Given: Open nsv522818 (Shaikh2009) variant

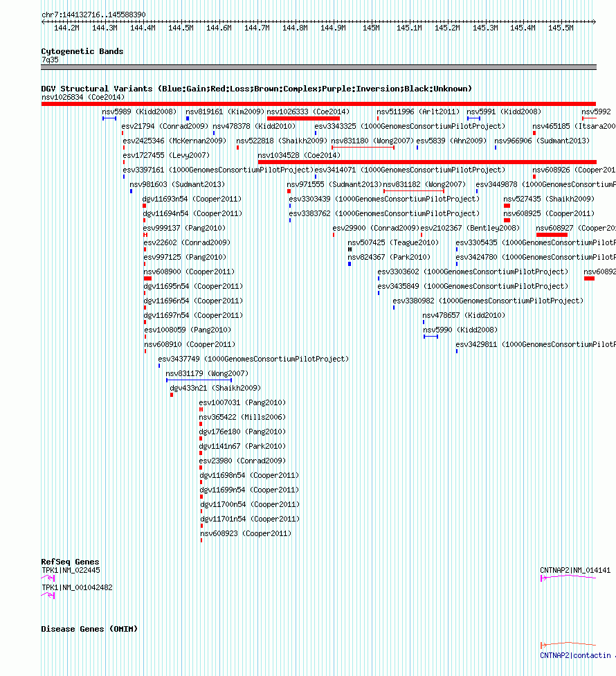Looking at the screenshot, I should (282, 141).
